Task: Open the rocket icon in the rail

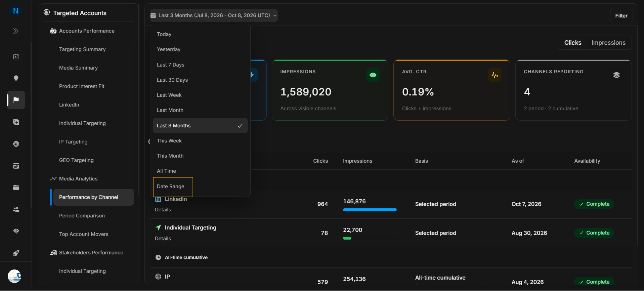Action: [x=16, y=253]
